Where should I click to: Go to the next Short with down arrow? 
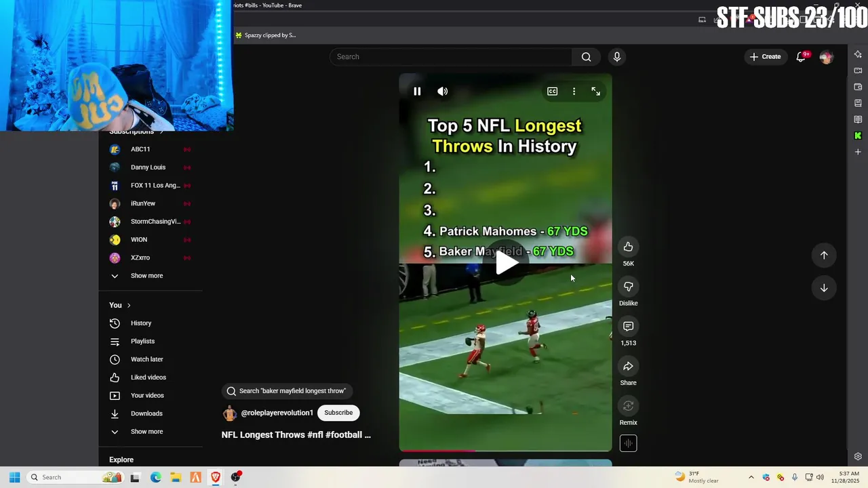(x=824, y=288)
